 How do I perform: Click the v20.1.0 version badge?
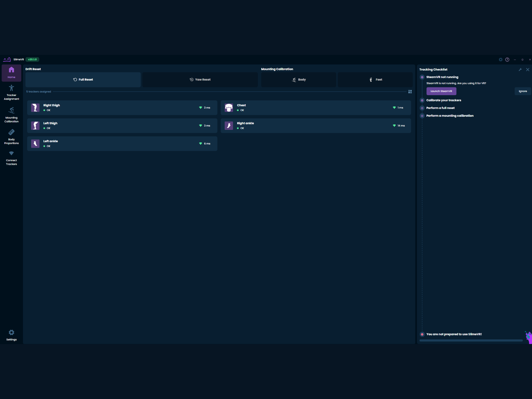coord(32,60)
